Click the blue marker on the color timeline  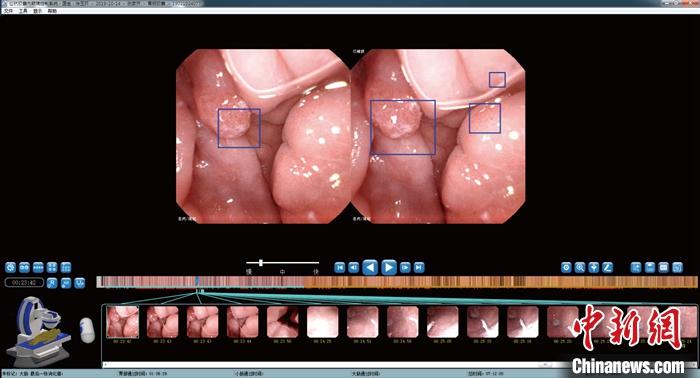click(x=197, y=281)
